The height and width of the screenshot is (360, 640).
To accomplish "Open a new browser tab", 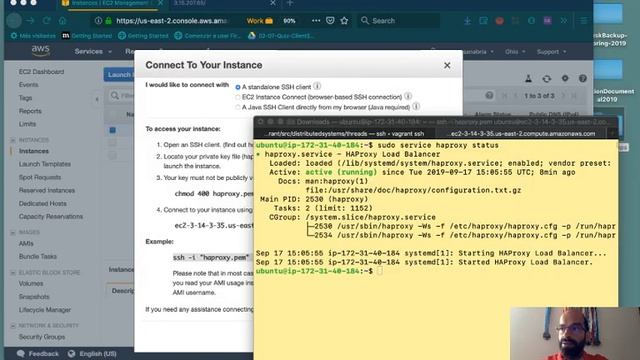I will [x=289, y=3].
